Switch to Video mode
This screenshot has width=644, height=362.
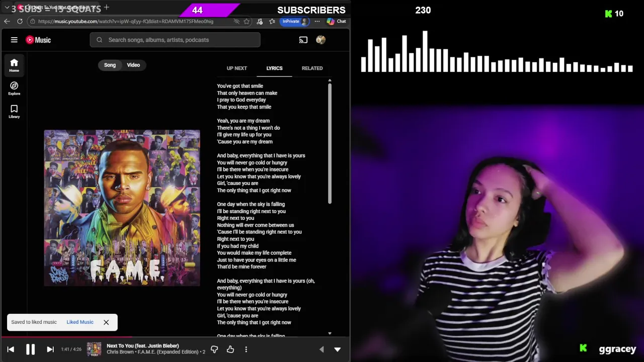133,65
